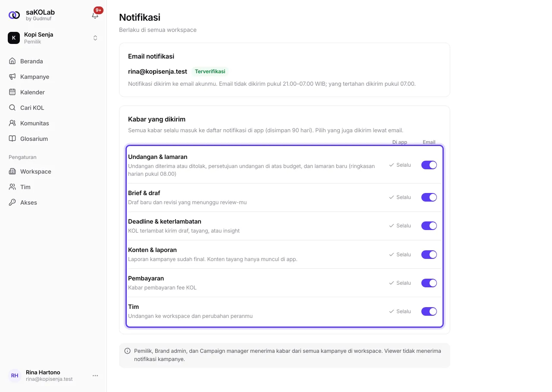The image size is (552, 392).
Task: Toggle email for Brief & draf
Action: click(429, 197)
